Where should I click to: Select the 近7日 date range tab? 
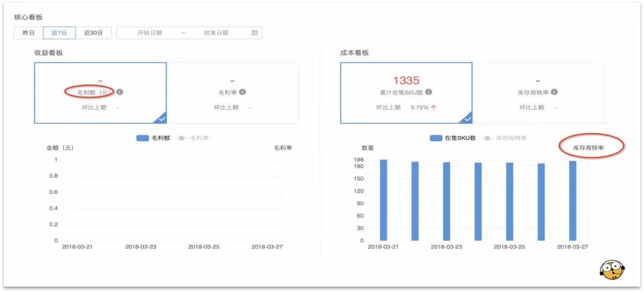pos(59,33)
